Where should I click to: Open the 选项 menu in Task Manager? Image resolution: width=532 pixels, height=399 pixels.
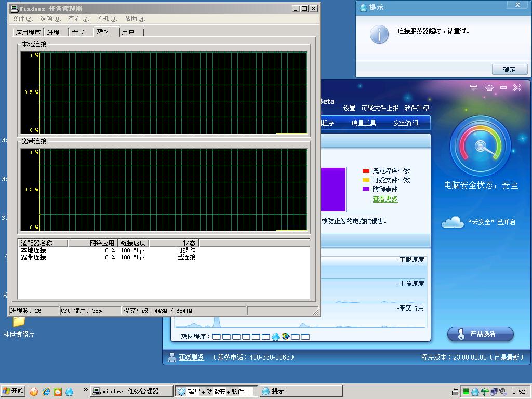click(x=50, y=19)
